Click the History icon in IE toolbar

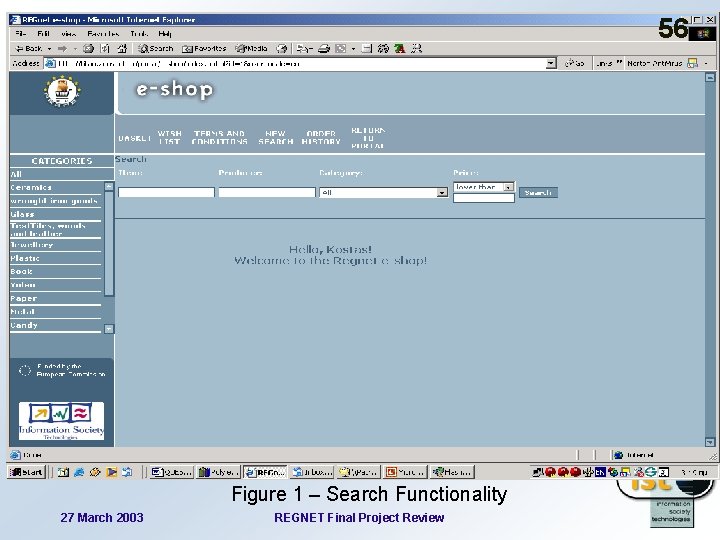tap(282, 48)
